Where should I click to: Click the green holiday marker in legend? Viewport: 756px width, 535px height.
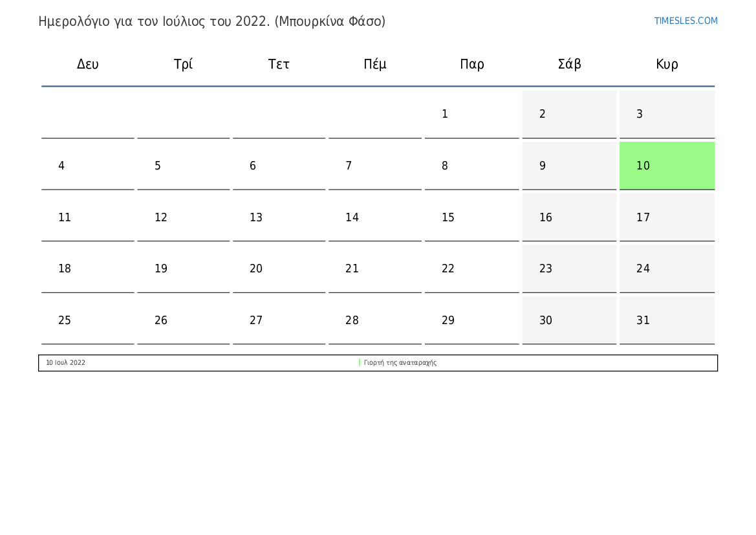tap(360, 363)
